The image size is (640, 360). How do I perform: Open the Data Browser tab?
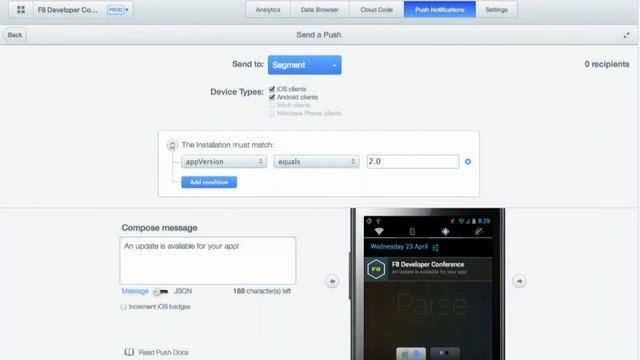point(320,9)
